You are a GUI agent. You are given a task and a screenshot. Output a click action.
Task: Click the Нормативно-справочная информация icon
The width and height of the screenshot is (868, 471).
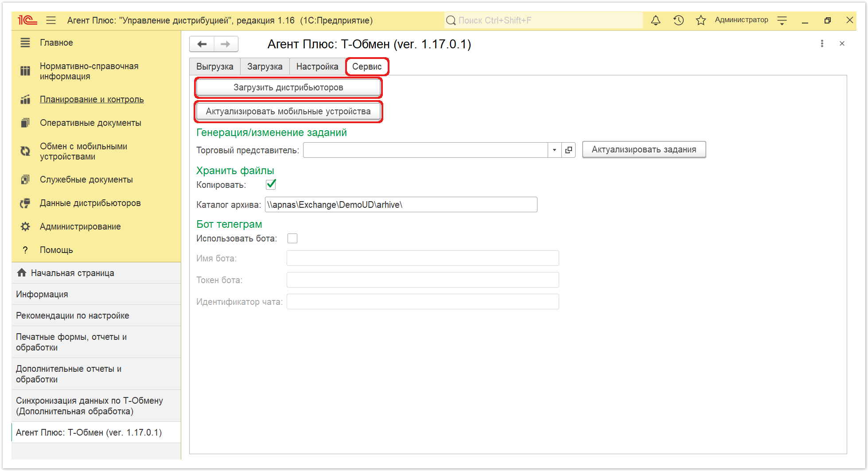tap(25, 71)
